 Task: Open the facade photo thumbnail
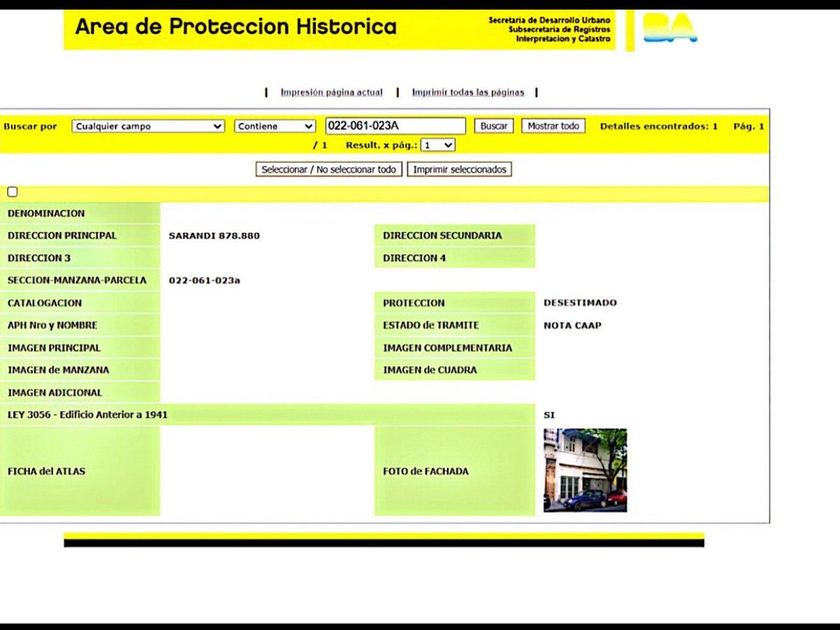tap(585, 470)
